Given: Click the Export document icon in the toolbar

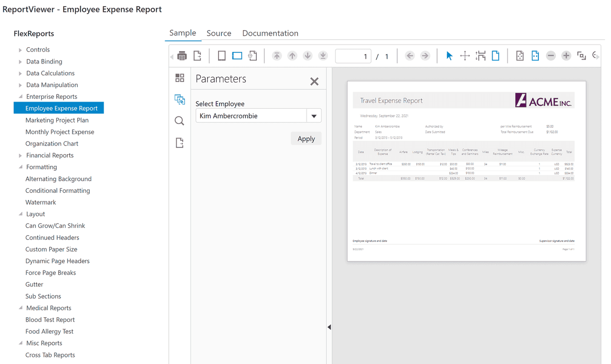Looking at the screenshot, I should (197, 56).
